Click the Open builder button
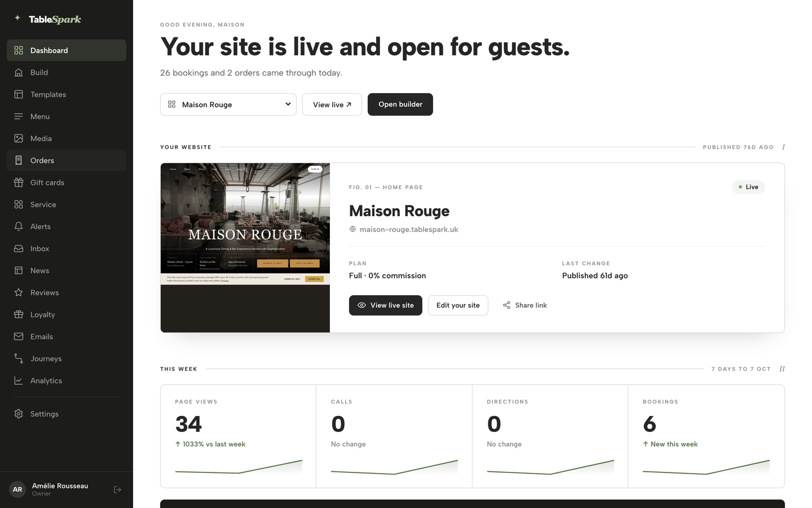 [400, 104]
